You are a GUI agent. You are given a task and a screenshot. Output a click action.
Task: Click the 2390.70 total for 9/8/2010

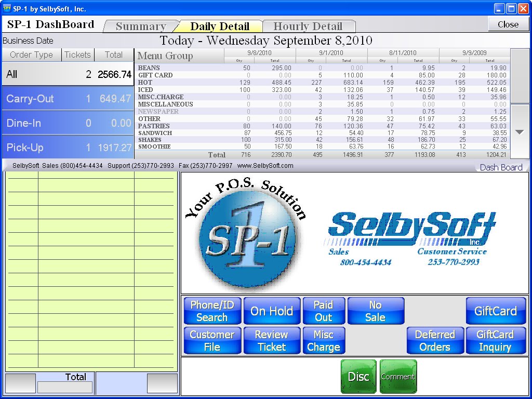281,155
